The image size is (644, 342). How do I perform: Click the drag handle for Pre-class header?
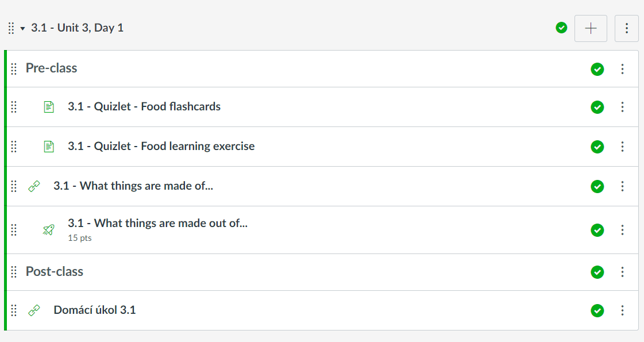[x=14, y=69]
